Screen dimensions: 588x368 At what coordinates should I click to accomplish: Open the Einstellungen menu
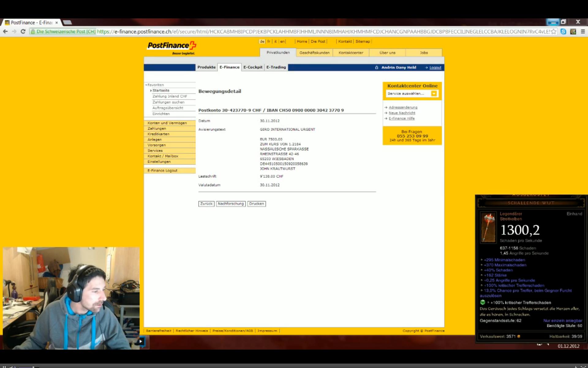[x=170, y=162]
